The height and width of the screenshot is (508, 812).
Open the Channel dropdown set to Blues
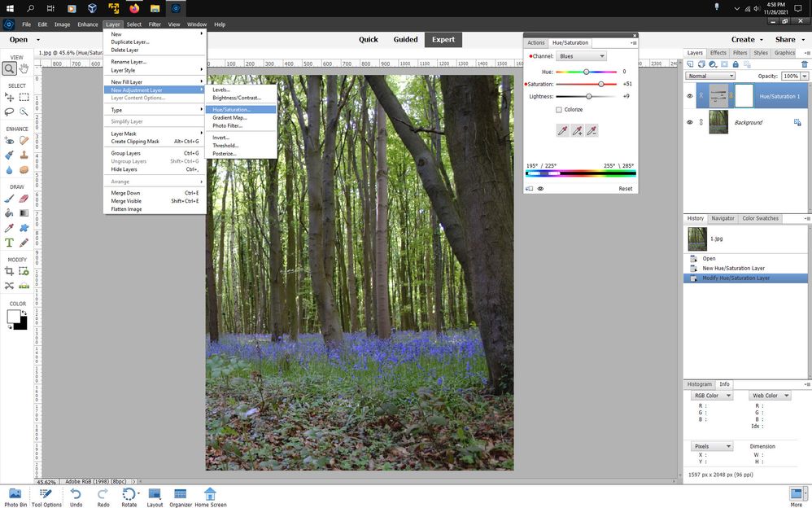(x=581, y=56)
